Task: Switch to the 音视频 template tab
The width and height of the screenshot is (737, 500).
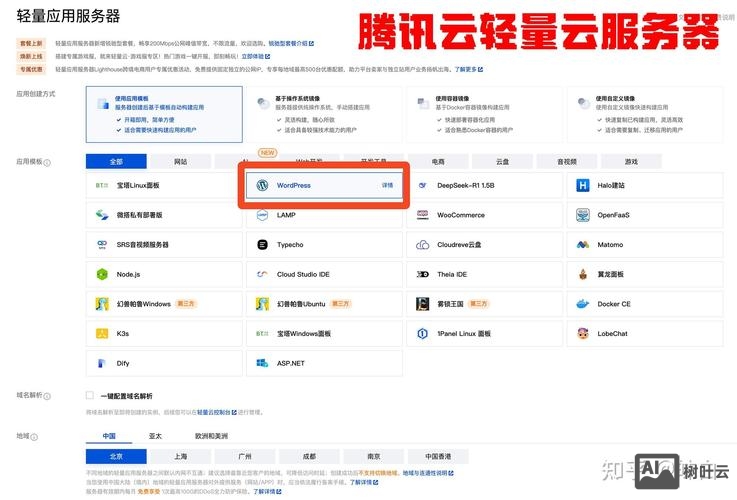Action: pyautogui.click(x=567, y=161)
